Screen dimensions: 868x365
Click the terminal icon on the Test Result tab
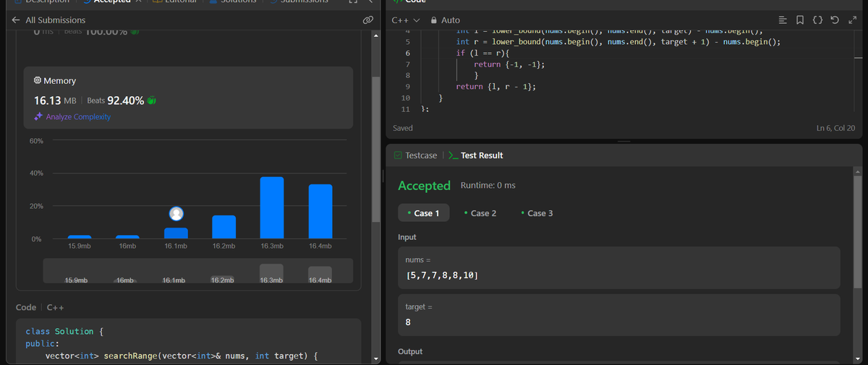coord(453,155)
